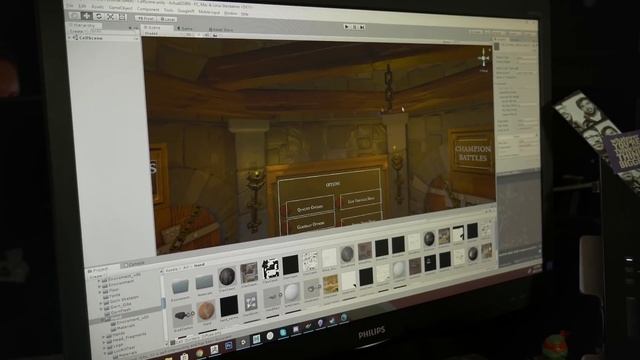Click the Assets breadcrumb in Project panel
The width and height of the screenshot is (640, 360).
[172, 269]
